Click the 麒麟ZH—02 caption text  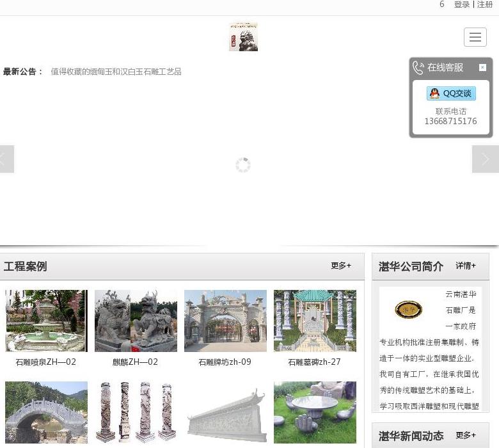click(135, 362)
